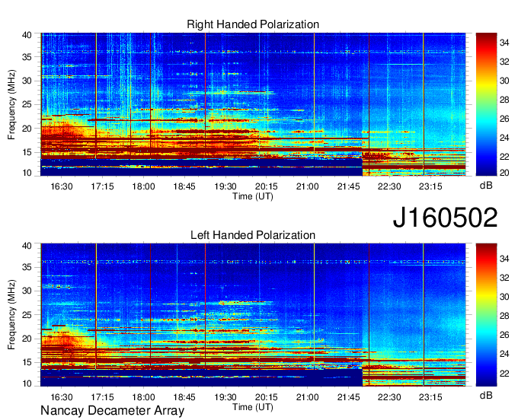Click the 10 MHz tick of the Left Handed plot
Screen dimensions: 518x420
(27, 383)
